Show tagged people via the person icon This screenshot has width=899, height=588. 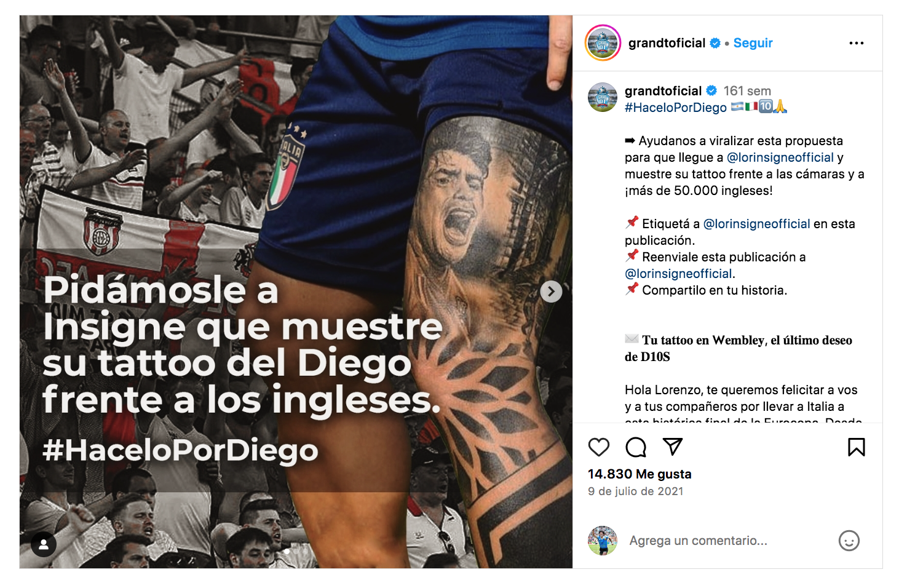44,544
